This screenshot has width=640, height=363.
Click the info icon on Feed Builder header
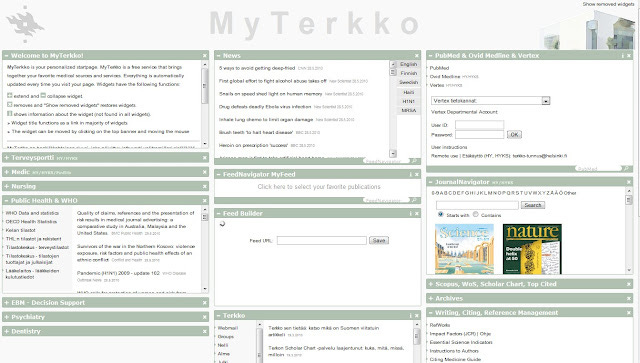tap(411, 214)
